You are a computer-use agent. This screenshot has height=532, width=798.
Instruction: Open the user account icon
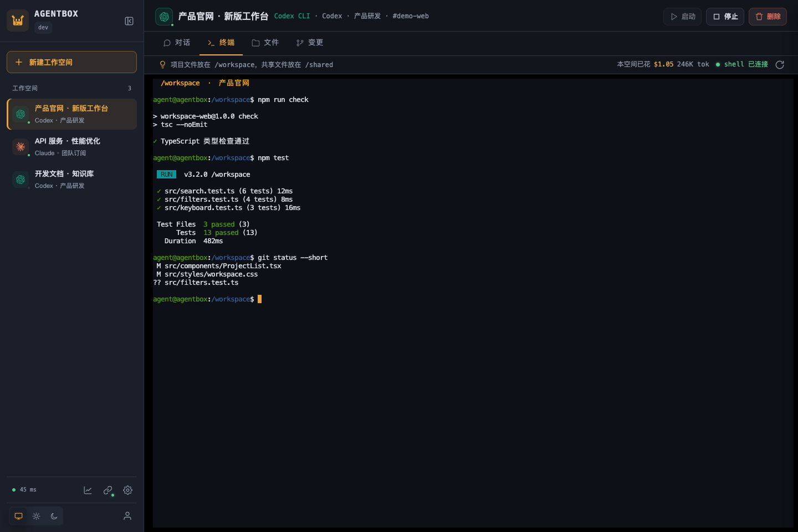[x=127, y=516]
